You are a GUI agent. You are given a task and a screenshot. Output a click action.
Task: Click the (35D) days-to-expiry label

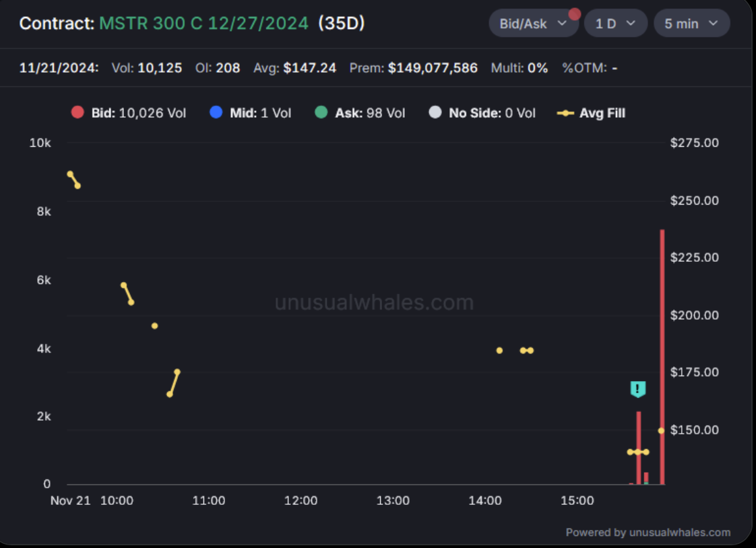[x=342, y=23]
